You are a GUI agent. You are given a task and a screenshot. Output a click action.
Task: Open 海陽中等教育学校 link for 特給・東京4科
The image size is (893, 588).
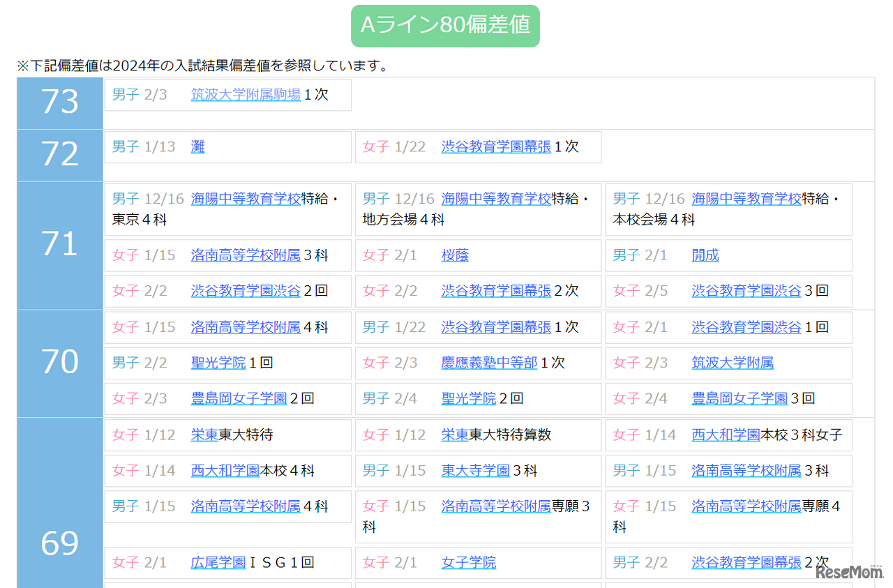(246, 199)
